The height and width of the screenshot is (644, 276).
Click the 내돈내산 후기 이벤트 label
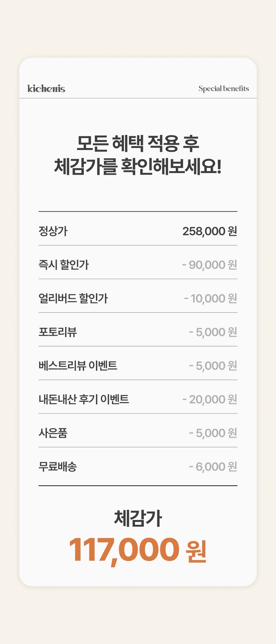[x=84, y=399]
